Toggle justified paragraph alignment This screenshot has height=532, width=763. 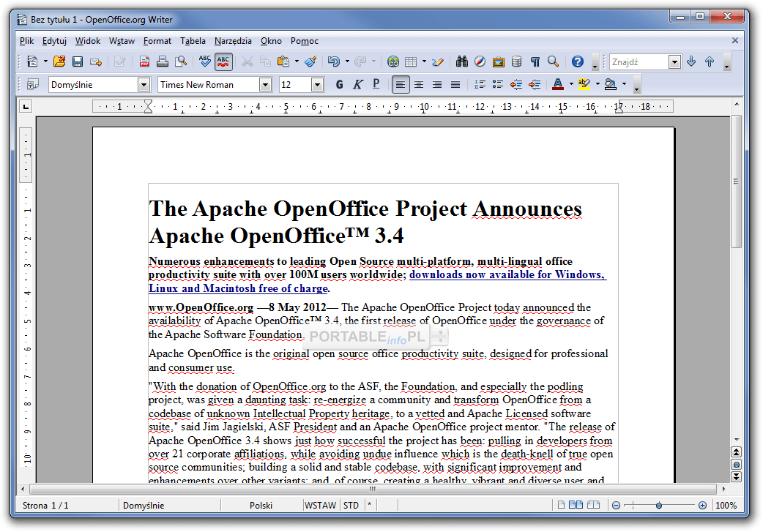click(455, 85)
